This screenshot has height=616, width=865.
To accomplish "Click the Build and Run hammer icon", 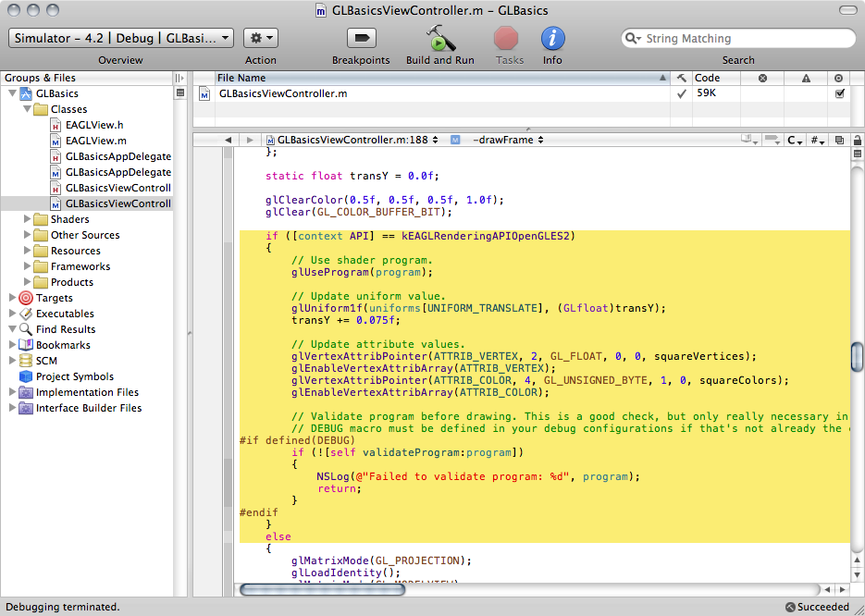I will point(440,38).
